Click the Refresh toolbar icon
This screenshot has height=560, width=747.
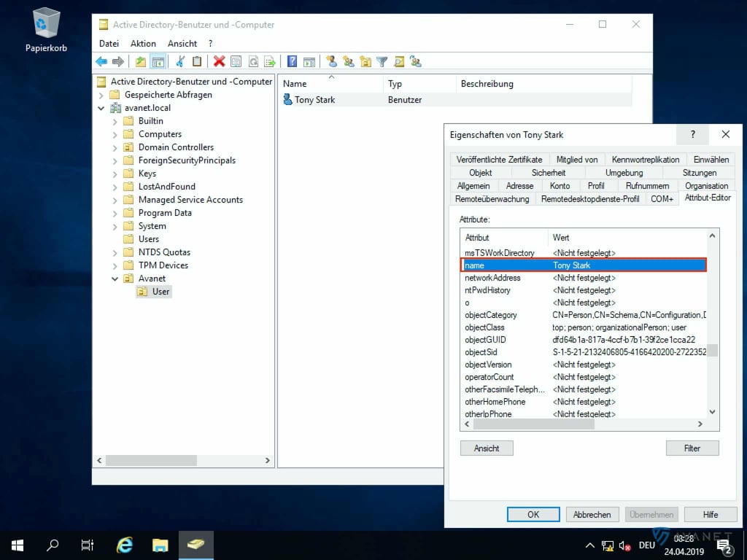(x=253, y=61)
